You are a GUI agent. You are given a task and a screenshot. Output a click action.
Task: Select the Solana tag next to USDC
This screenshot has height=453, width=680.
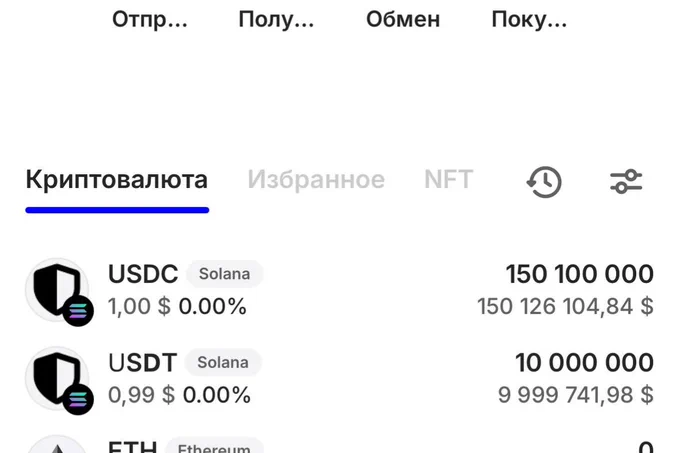click(x=225, y=274)
